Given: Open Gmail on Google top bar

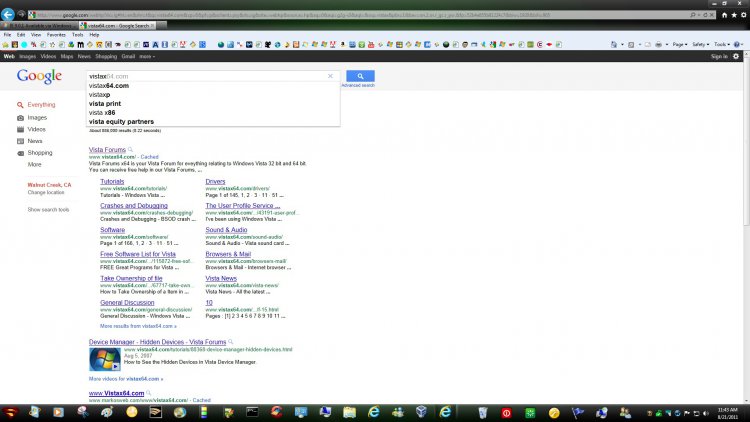Looking at the screenshot, I should 128,56.
